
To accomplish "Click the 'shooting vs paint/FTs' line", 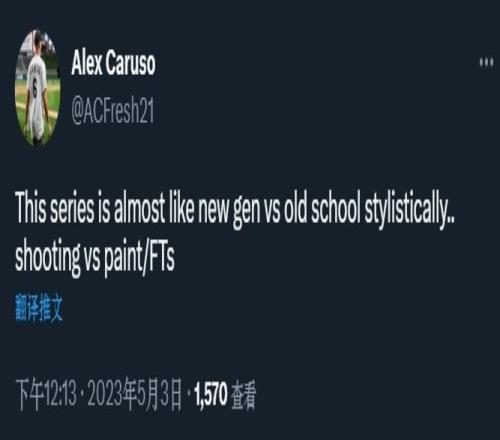I will pos(95,258).
